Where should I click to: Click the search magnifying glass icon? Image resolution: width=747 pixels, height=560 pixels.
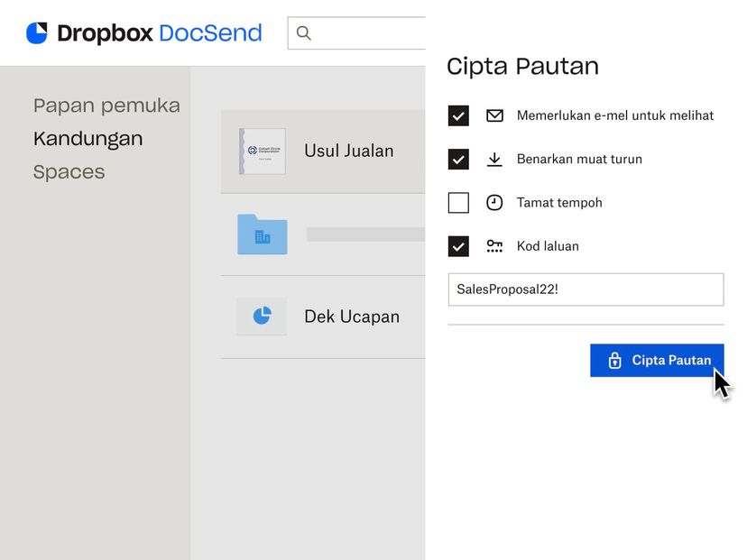[x=303, y=32]
